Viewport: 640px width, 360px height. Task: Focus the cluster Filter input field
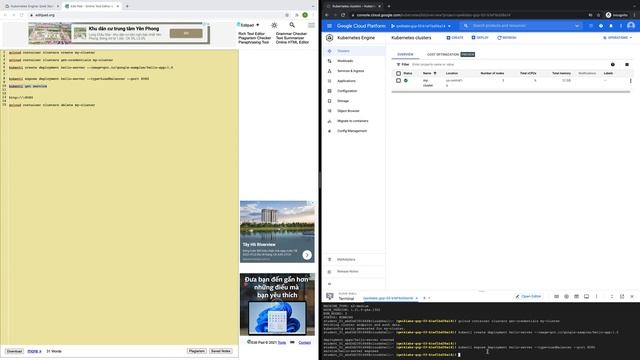506,64
